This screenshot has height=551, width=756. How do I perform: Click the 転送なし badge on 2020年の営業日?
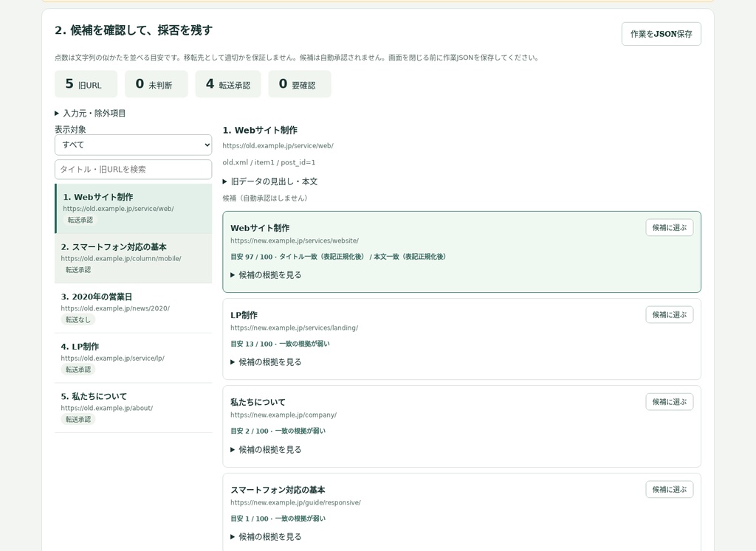(x=78, y=320)
